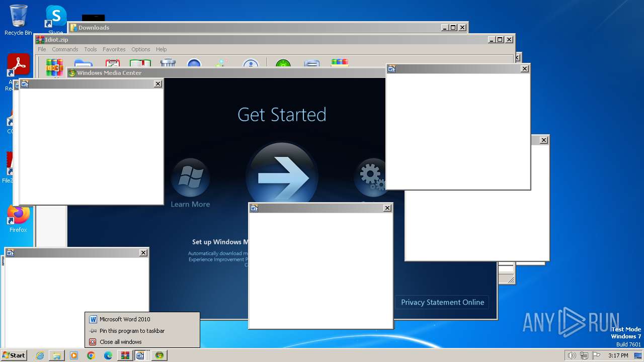Open Microsoft Edge from the taskbar

[x=108, y=355]
